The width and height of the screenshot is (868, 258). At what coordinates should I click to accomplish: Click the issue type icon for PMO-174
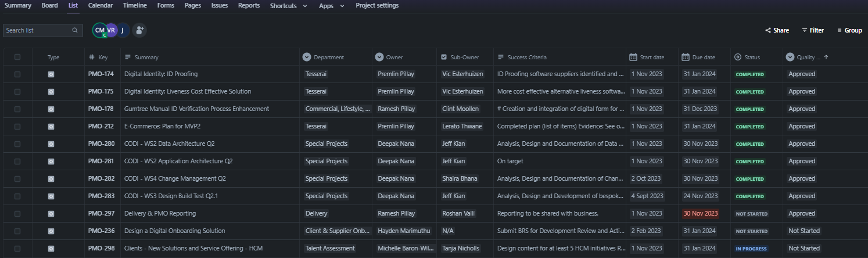[x=51, y=74]
